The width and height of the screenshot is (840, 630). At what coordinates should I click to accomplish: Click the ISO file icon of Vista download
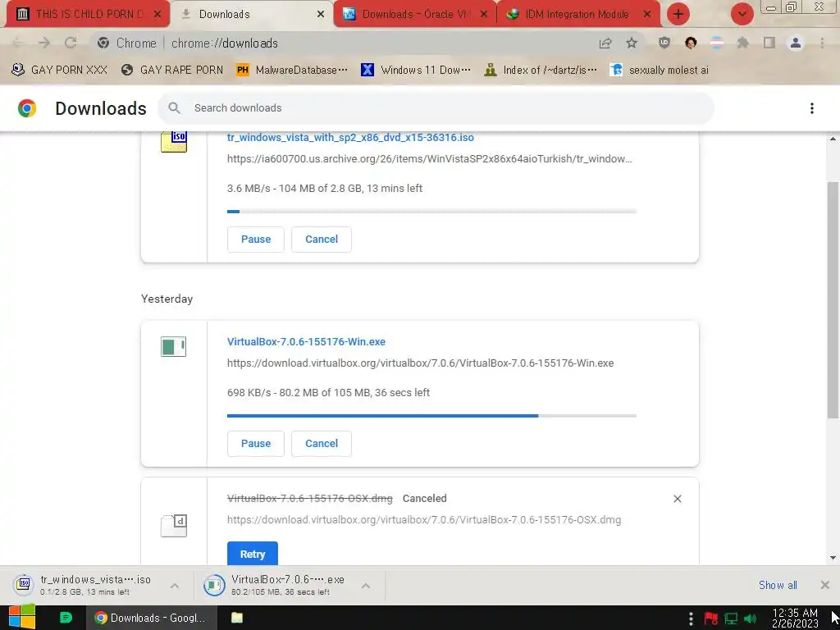click(x=174, y=141)
